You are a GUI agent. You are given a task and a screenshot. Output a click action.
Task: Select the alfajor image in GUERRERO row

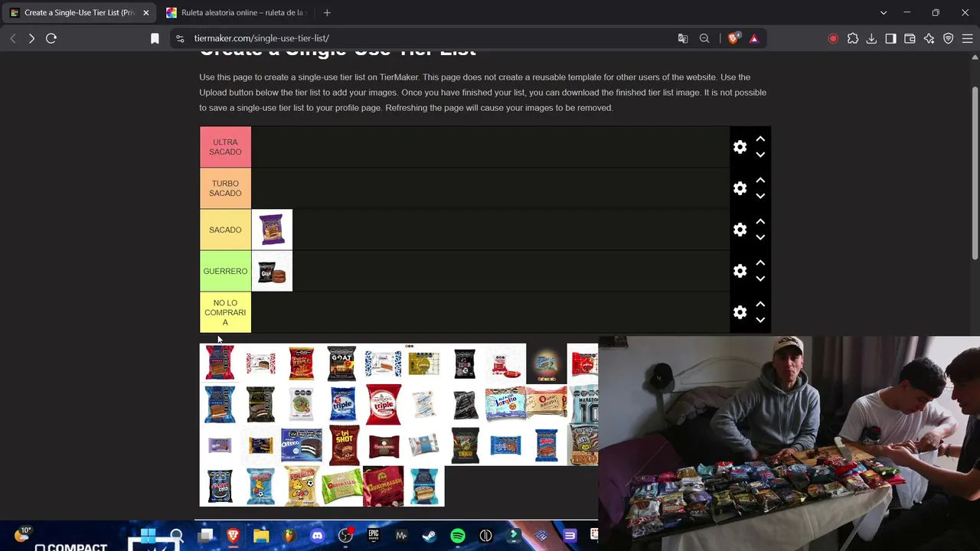tap(272, 271)
